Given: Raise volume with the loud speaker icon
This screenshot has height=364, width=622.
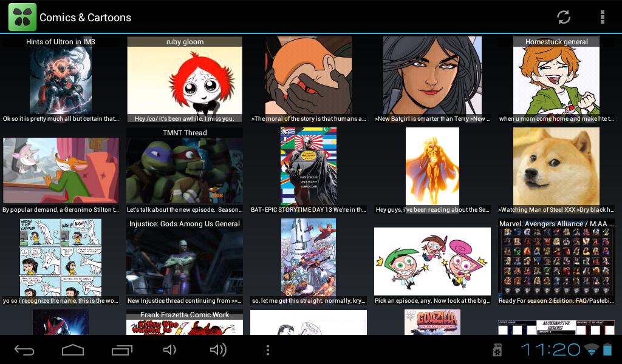Looking at the screenshot, I should (x=217, y=350).
